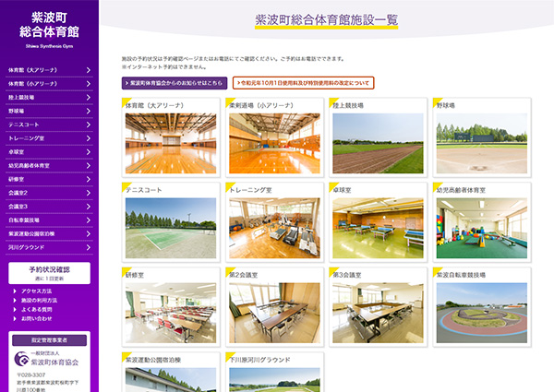The width and height of the screenshot is (554, 392).
Task: Select テニスコート in the sidebar menu
Action: pos(49,125)
